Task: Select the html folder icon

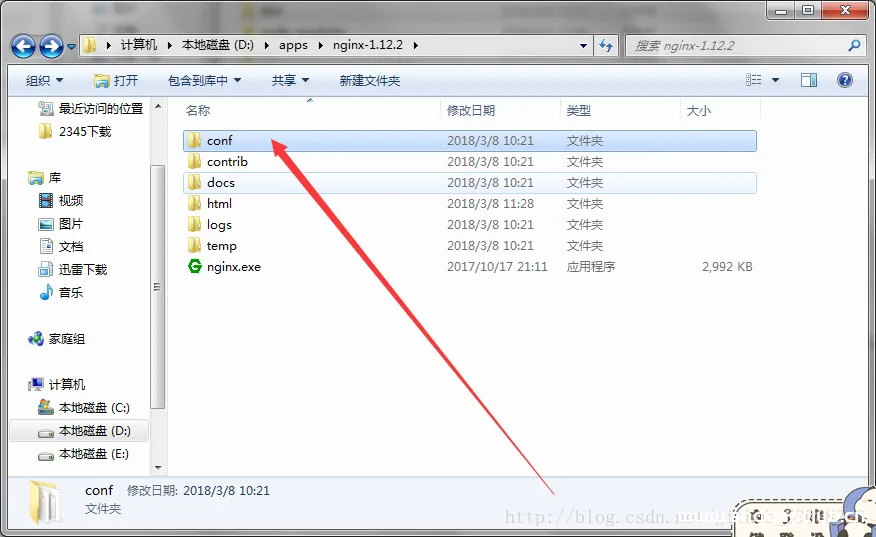Action: 194,203
